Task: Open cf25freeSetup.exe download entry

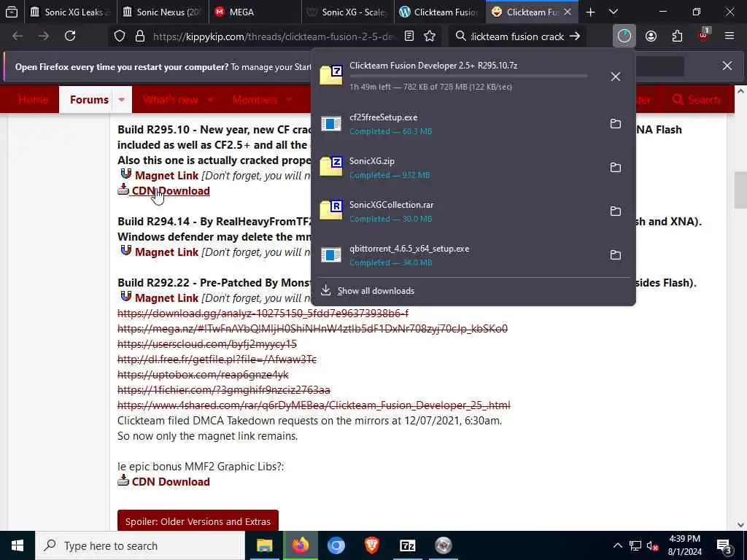Action: [x=457, y=124]
